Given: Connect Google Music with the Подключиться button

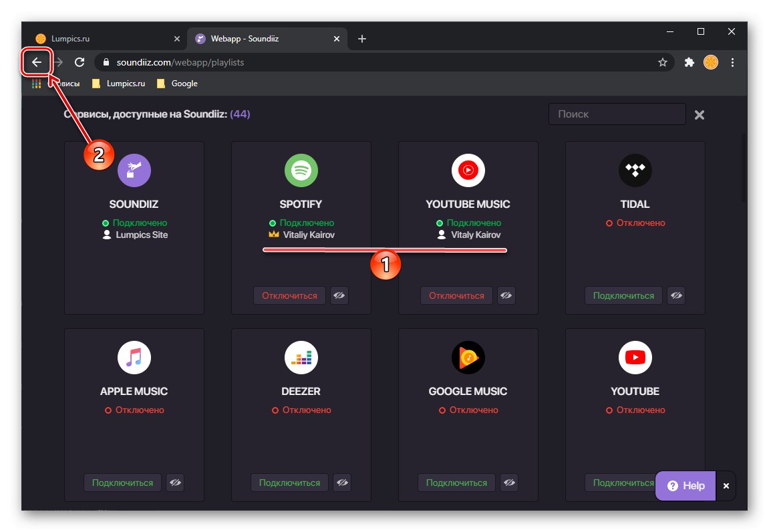Looking at the screenshot, I should pyautogui.click(x=456, y=483).
